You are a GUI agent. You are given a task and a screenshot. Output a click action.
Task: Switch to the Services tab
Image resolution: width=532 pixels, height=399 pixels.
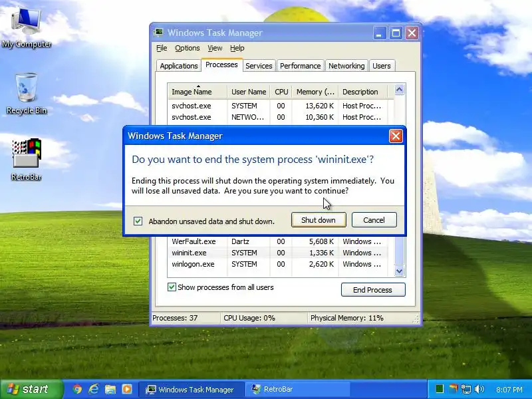tap(259, 66)
